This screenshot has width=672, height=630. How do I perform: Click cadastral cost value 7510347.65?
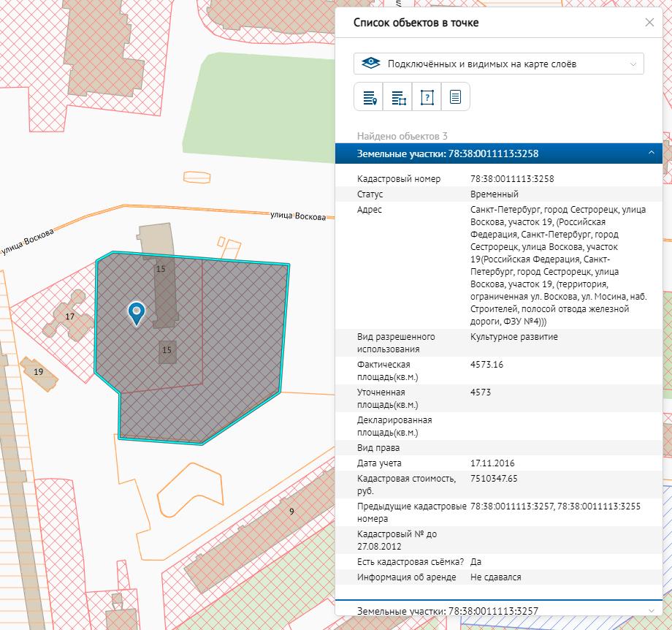pyautogui.click(x=494, y=479)
